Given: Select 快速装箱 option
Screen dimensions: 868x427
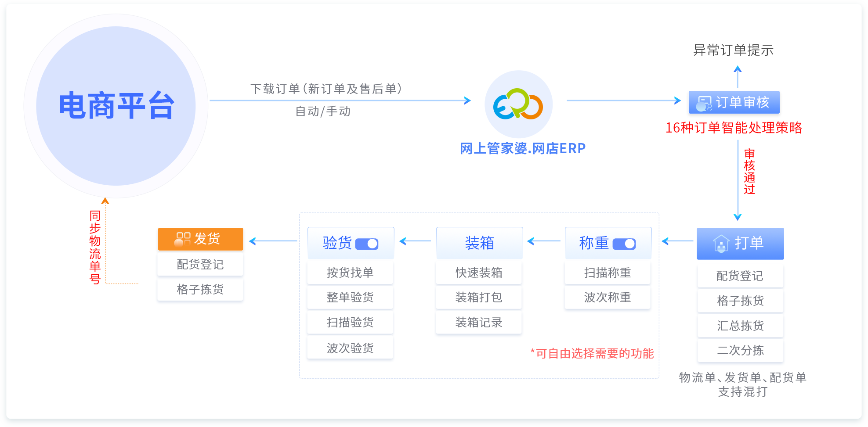Looking at the screenshot, I should (479, 273).
